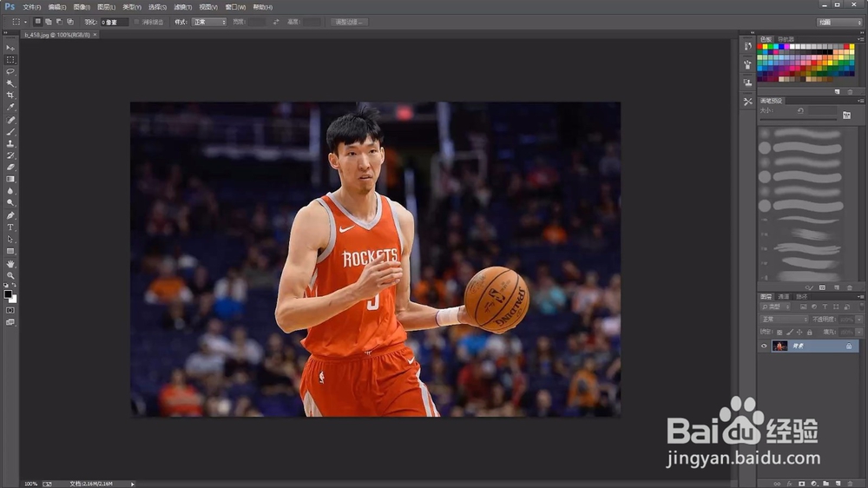Image resolution: width=868 pixels, height=488 pixels.
Task: Create new layer group folder icon
Action: point(826,484)
